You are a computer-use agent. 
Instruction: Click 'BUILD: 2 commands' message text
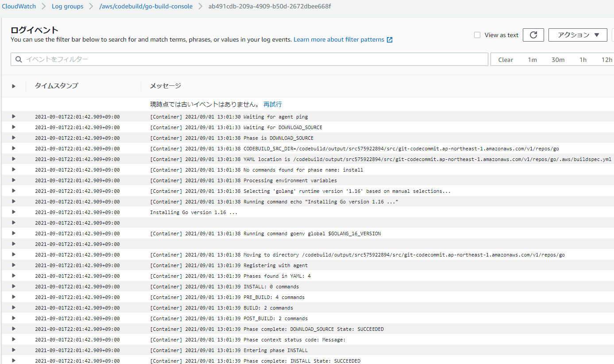point(221,308)
